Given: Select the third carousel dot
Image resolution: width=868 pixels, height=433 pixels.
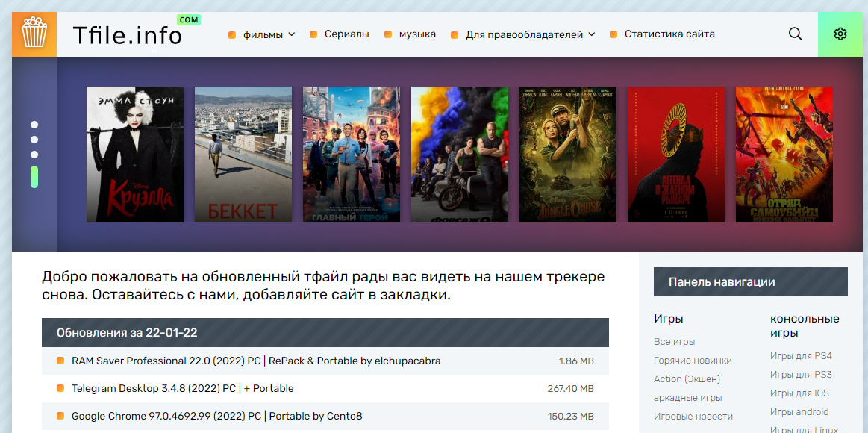Looking at the screenshot, I should pyautogui.click(x=34, y=155).
